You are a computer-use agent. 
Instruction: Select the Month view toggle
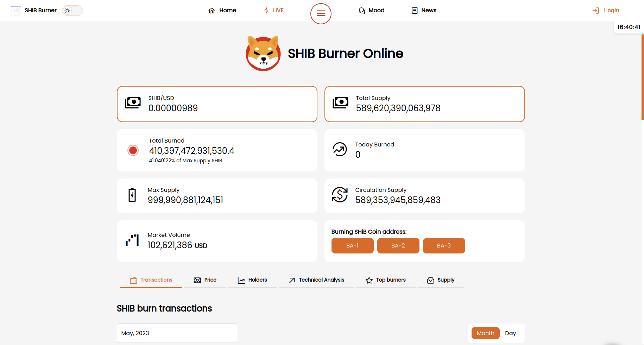[x=486, y=333]
